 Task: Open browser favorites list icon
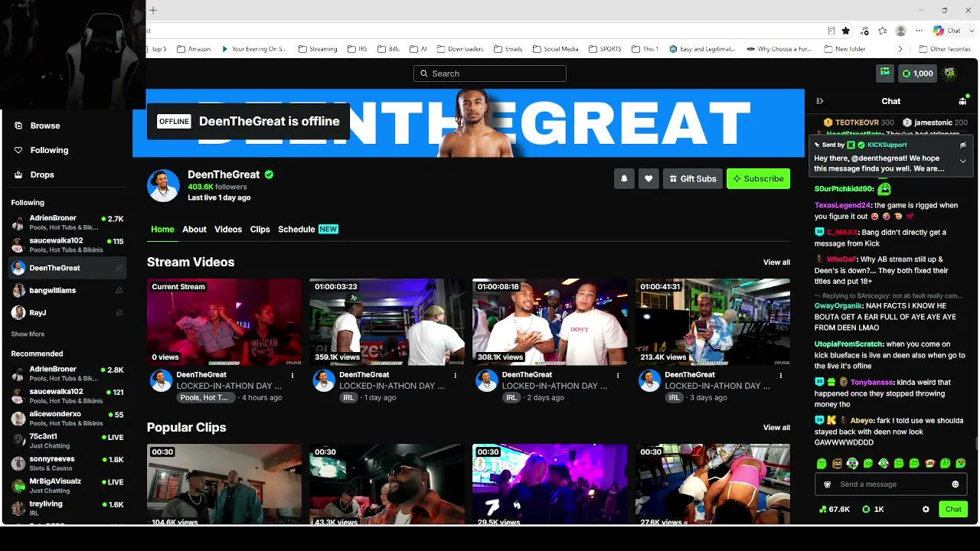[x=883, y=31]
